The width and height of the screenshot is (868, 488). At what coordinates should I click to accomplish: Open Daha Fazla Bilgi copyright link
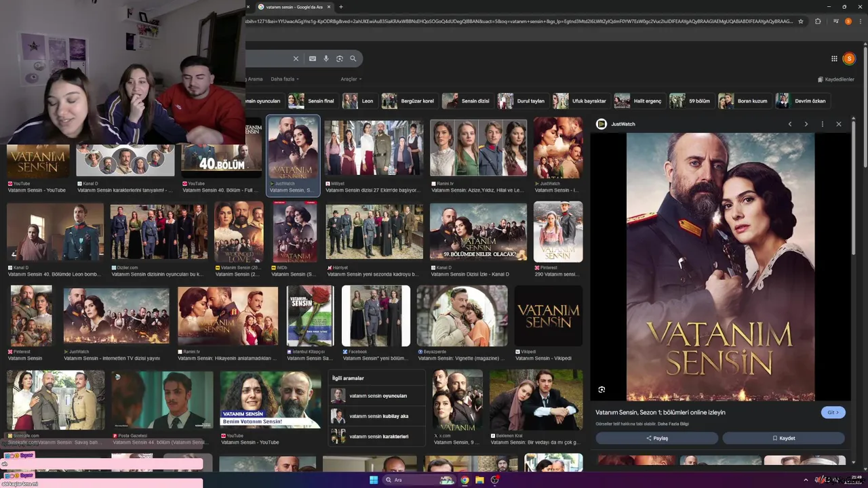click(673, 424)
